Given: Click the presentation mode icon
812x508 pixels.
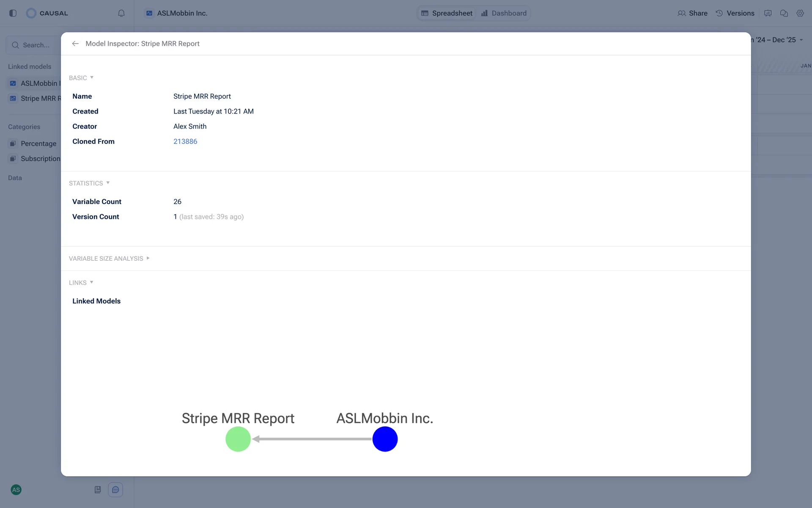Looking at the screenshot, I should click(x=768, y=13).
